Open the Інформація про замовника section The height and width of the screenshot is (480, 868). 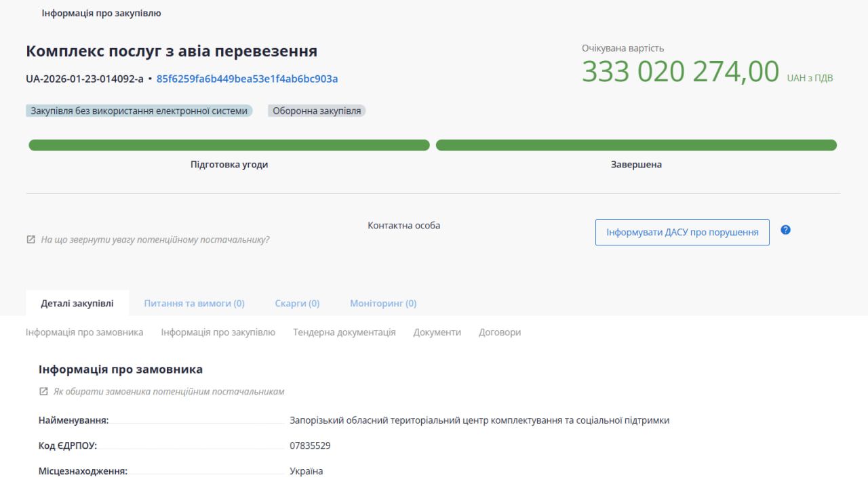coord(83,332)
